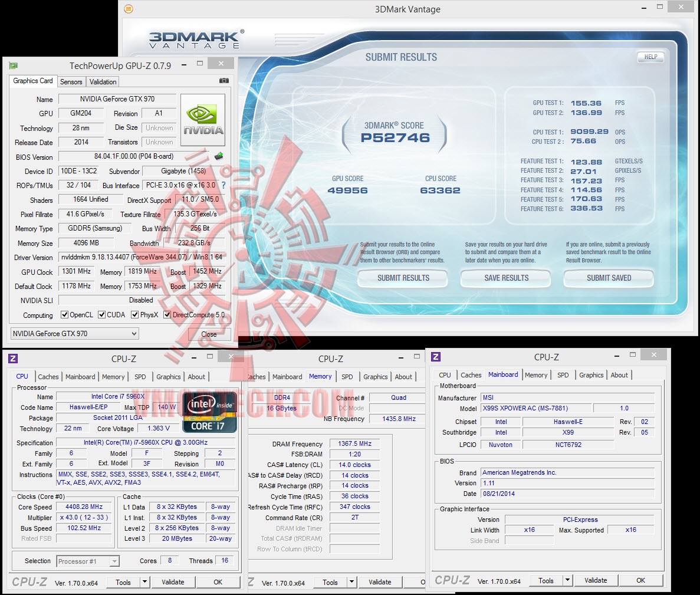Click the DRAM Frequency value 1367.5 MHz

coord(354,443)
